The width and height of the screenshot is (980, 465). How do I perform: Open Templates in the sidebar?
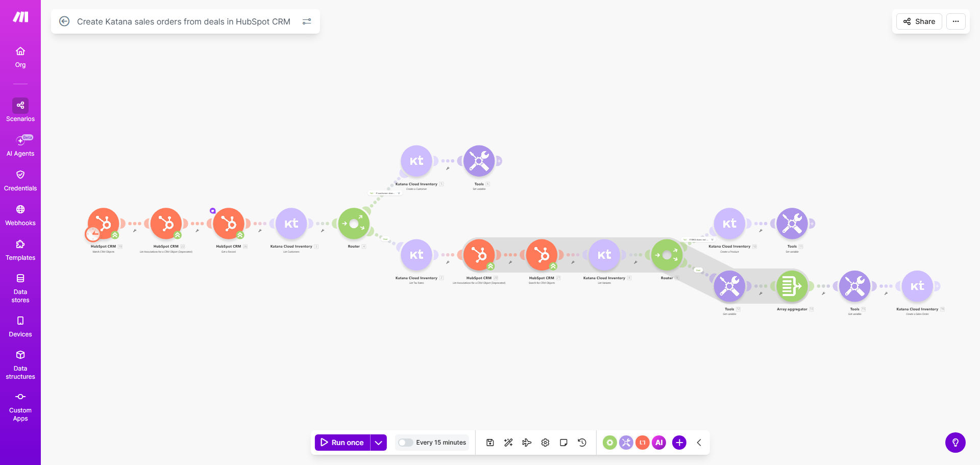(20, 250)
